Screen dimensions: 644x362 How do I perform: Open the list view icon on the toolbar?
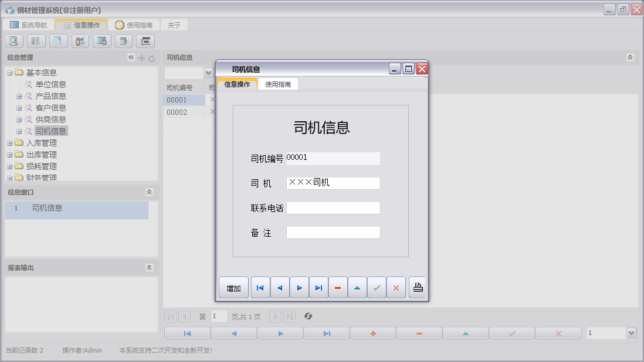coord(36,41)
